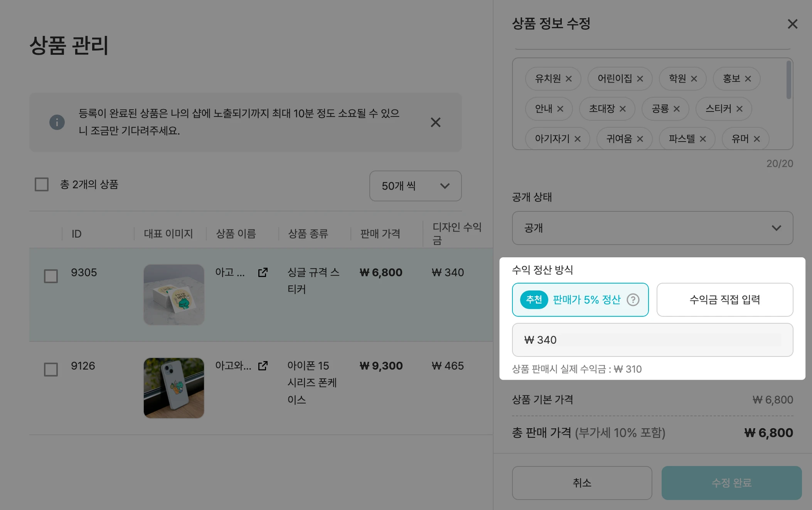812x510 pixels.
Task: Click help question mark beside 판매가 5% 정산
Action: pos(633,300)
